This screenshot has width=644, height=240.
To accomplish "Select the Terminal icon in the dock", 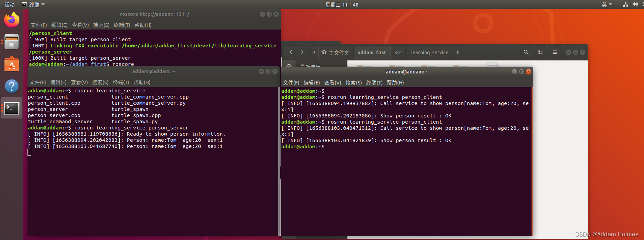I will [x=12, y=108].
